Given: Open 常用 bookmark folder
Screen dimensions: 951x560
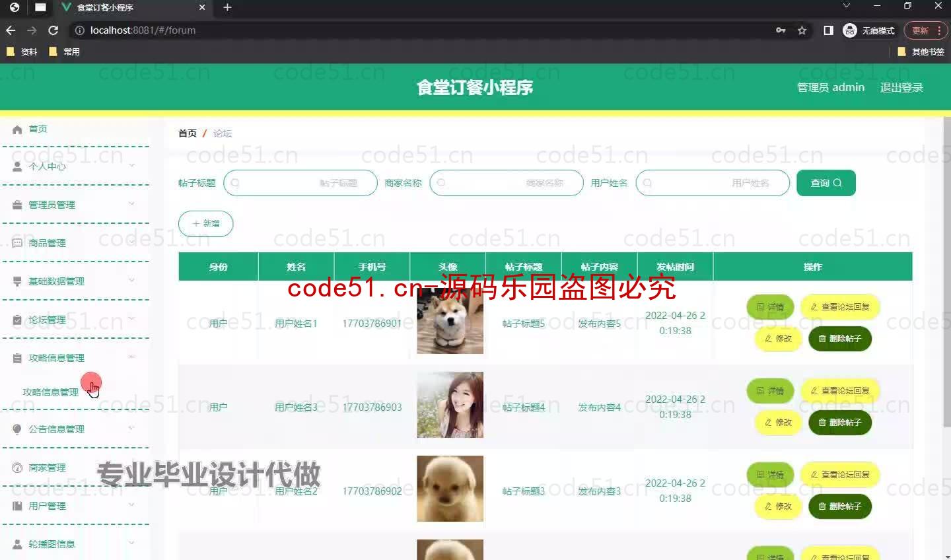Looking at the screenshot, I should pyautogui.click(x=65, y=52).
